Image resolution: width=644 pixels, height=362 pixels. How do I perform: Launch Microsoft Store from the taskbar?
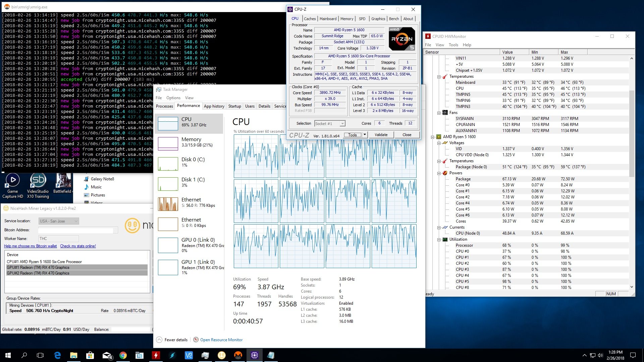(x=90, y=355)
